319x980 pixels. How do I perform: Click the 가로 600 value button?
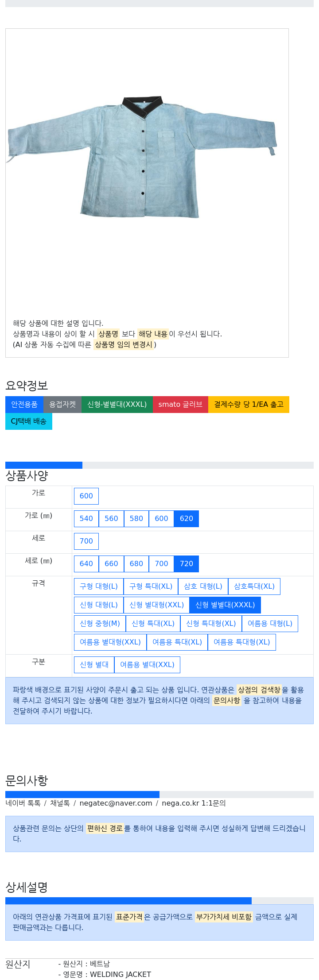tap(86, 496)
